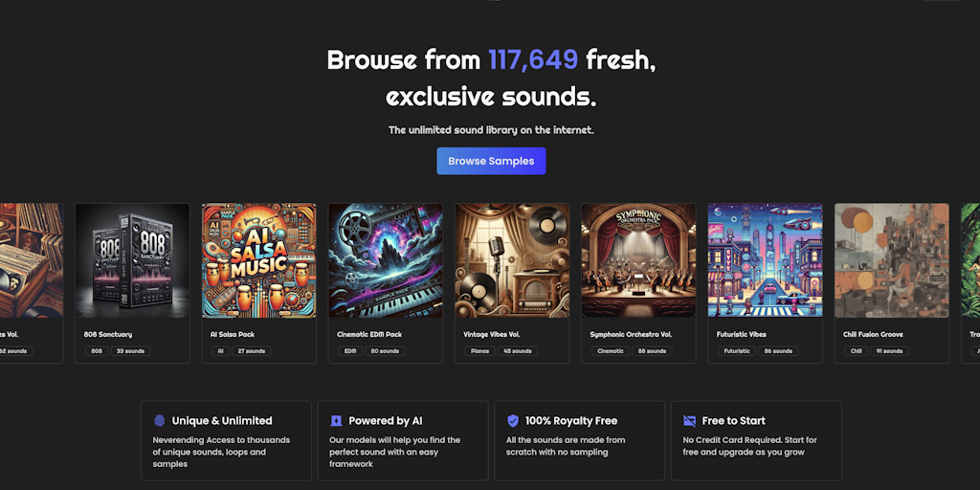Screen dimensions: 980x490
Task: Click the crossed-out card icon beside Free to Start
Action: 690,421
